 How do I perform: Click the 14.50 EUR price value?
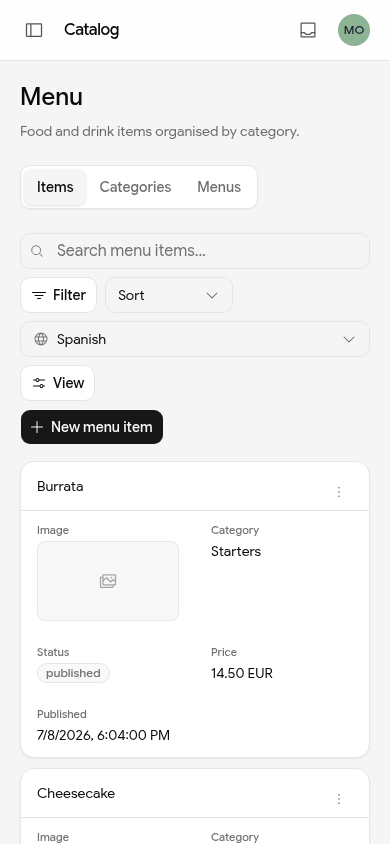point(242,673)
